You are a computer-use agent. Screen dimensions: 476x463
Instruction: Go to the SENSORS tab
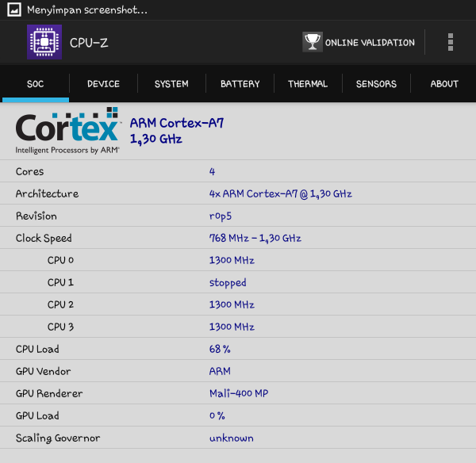(376, 84)
